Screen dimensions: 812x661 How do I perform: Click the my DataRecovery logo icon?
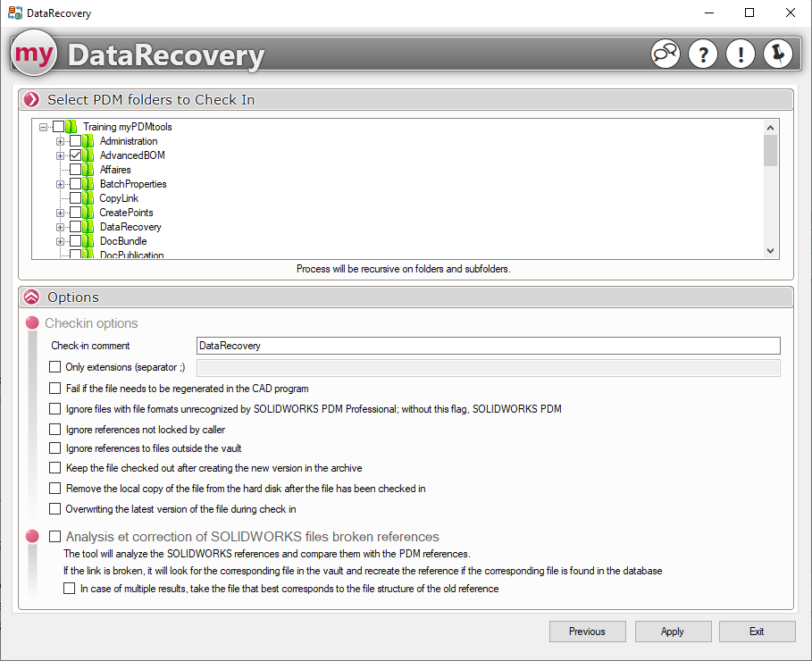coord(35,55)
